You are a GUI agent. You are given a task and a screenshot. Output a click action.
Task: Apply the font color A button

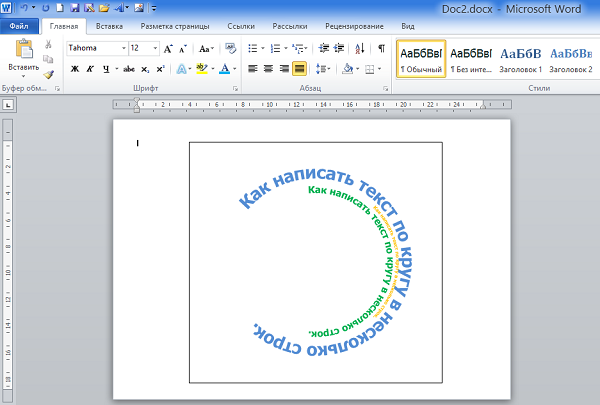tap(225, 69)
